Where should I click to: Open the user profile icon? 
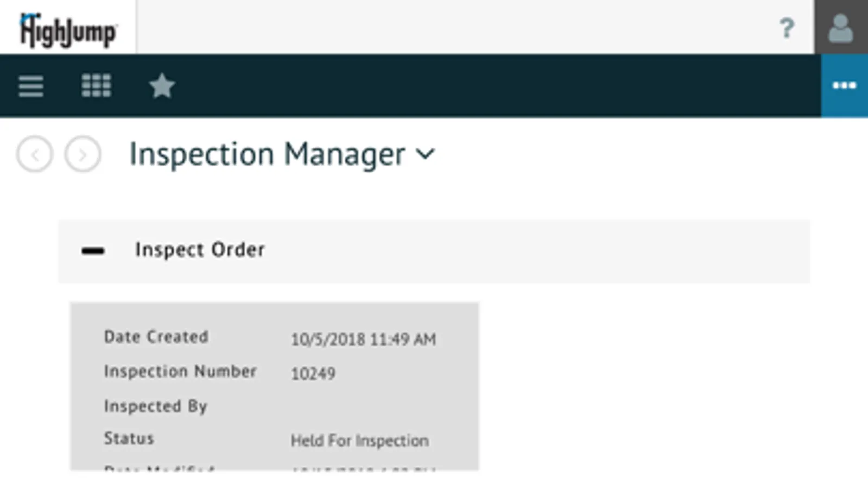[840, 28]
